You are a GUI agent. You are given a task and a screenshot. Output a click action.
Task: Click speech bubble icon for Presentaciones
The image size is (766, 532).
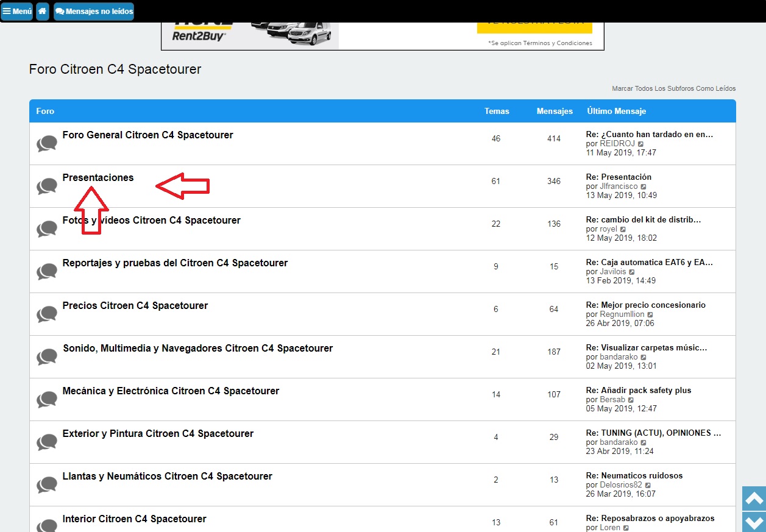tap(47, 186)
